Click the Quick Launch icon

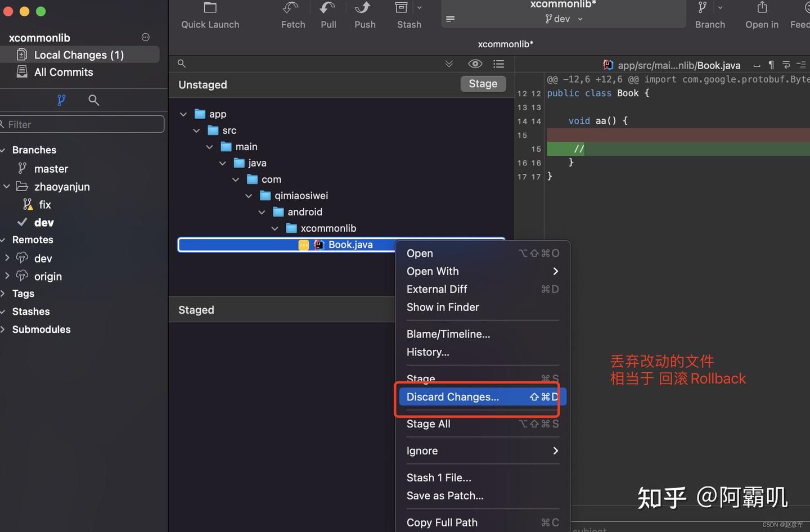tap(210, 8)
